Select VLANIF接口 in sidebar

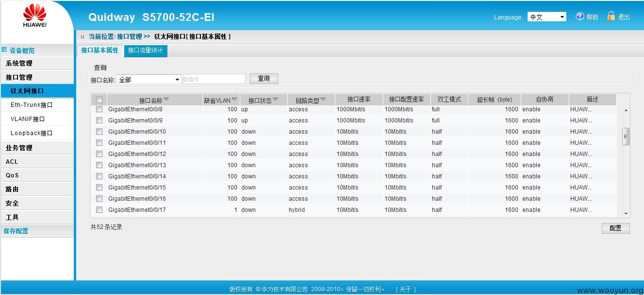[x=37, y=119]
